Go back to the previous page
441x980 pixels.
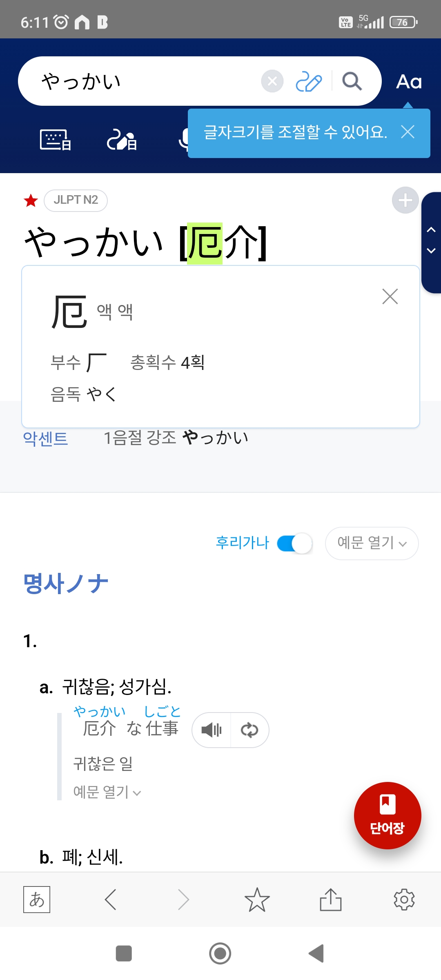click(111, 900)
